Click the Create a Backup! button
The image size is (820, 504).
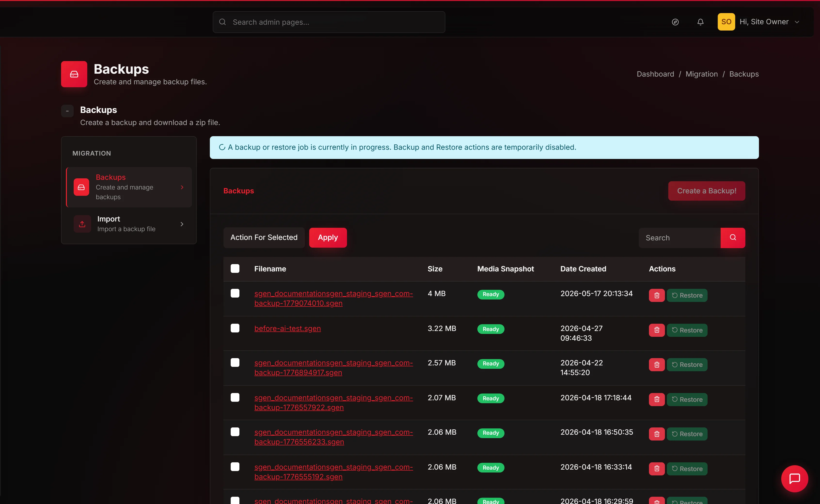707,191
